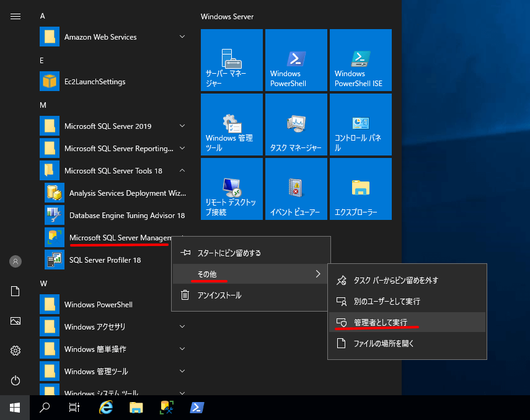This screenshot has width=530, height=420.
Task: Open the Pictures shortcut in Start sidebar
Action: pos(15,321)
